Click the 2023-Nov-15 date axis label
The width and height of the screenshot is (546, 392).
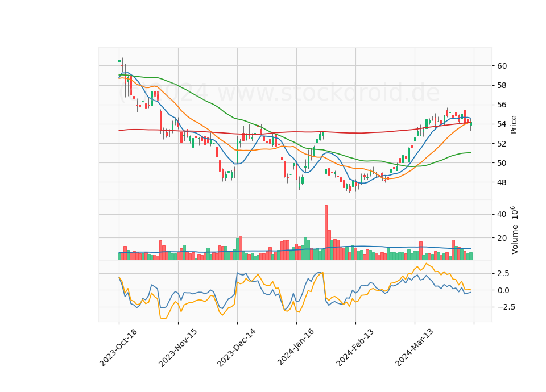click(x=177, y=348)
